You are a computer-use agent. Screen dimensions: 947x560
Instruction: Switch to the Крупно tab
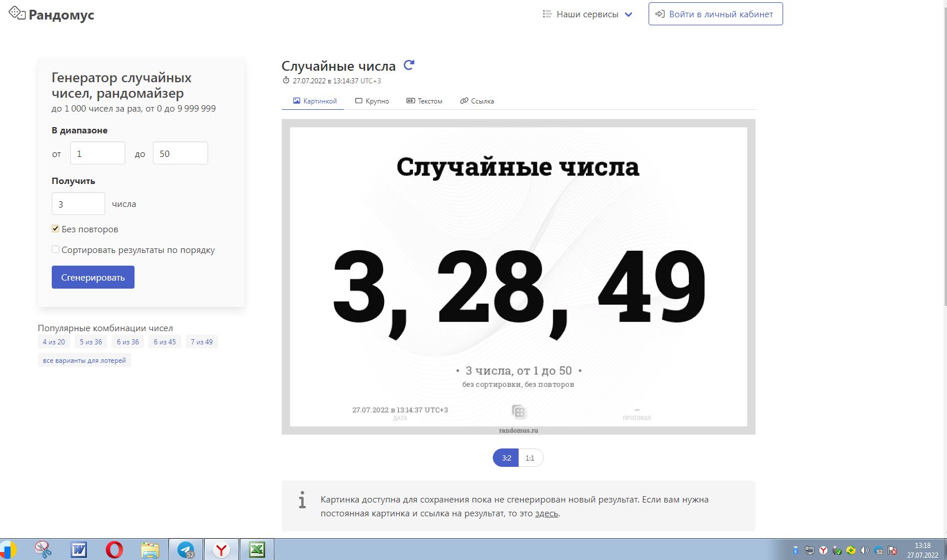pyautogui.click(x=372, y=101)
